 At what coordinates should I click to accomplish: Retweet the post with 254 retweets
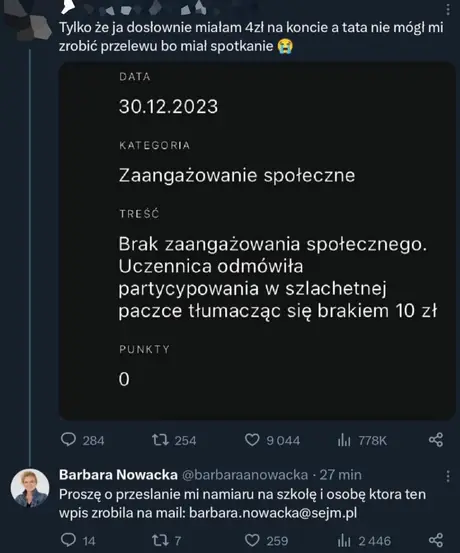click(174, 440)
